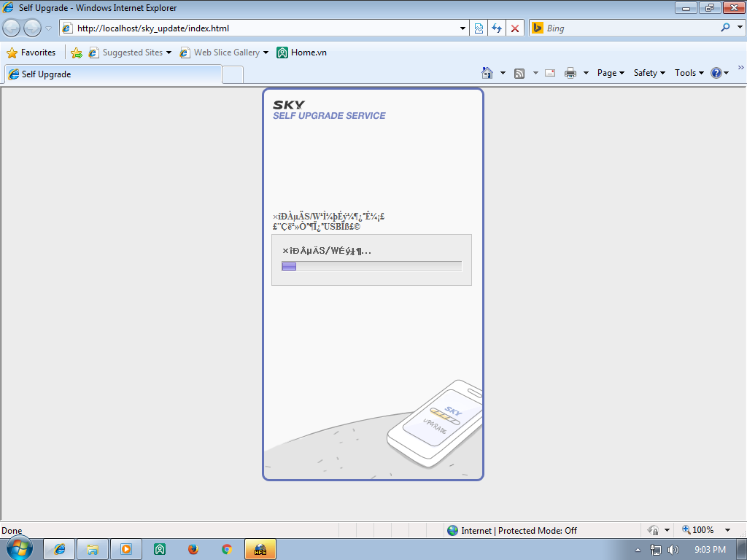Open the Safety menu

point(649,73)
